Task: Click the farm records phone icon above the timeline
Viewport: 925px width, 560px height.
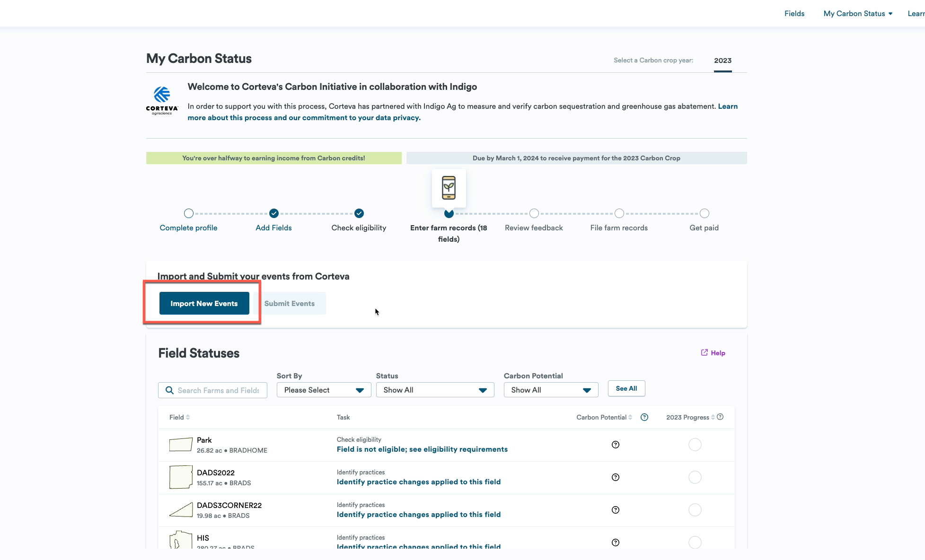Action: [449, 188]
